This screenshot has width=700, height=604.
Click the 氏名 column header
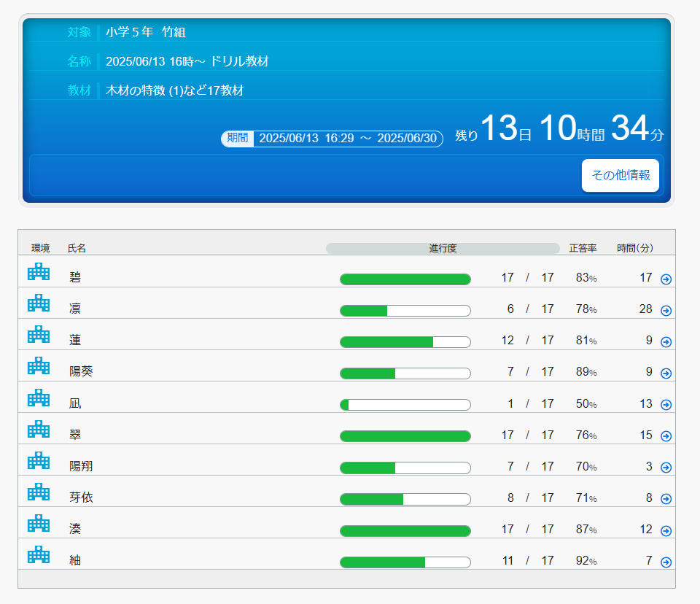[x=77, y=249]
